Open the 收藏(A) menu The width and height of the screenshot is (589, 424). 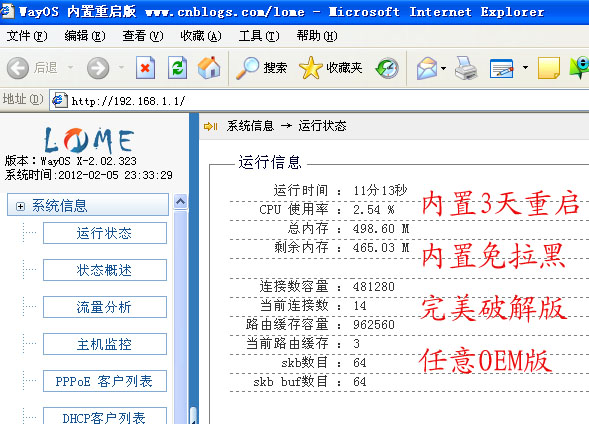[x=201, y=36]
